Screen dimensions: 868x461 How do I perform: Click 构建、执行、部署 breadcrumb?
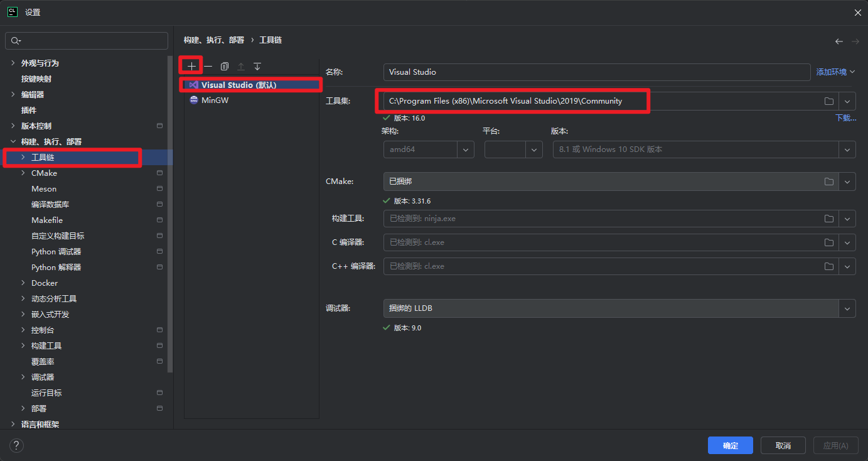click(x=214, y=40)
